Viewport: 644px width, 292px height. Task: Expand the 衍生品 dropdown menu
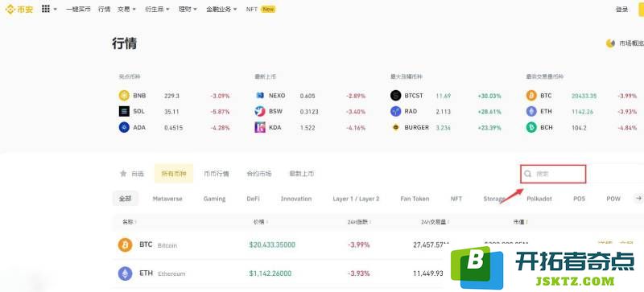tap(157, 9)
